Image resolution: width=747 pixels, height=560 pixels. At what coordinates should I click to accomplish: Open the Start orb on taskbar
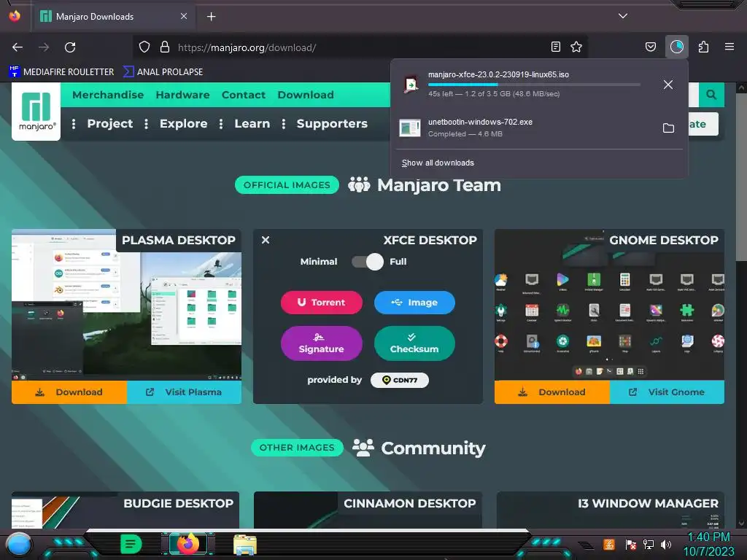(19, 545)
